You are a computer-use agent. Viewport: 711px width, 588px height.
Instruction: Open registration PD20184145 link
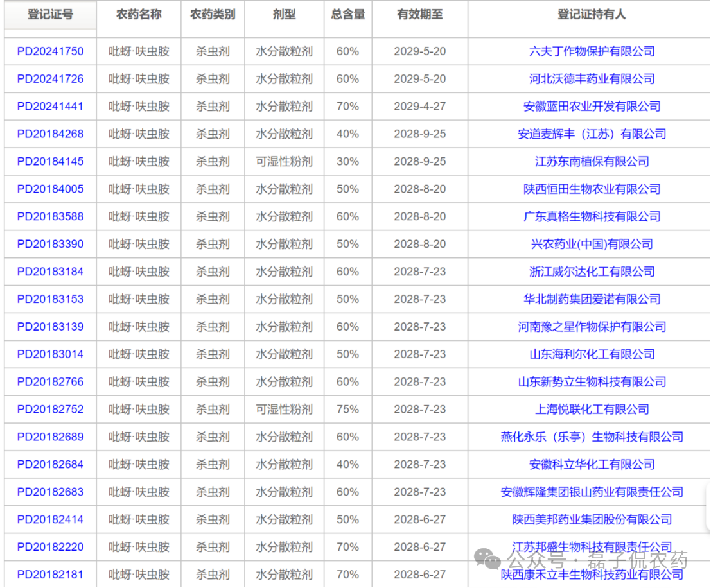(x=50, y=161)
